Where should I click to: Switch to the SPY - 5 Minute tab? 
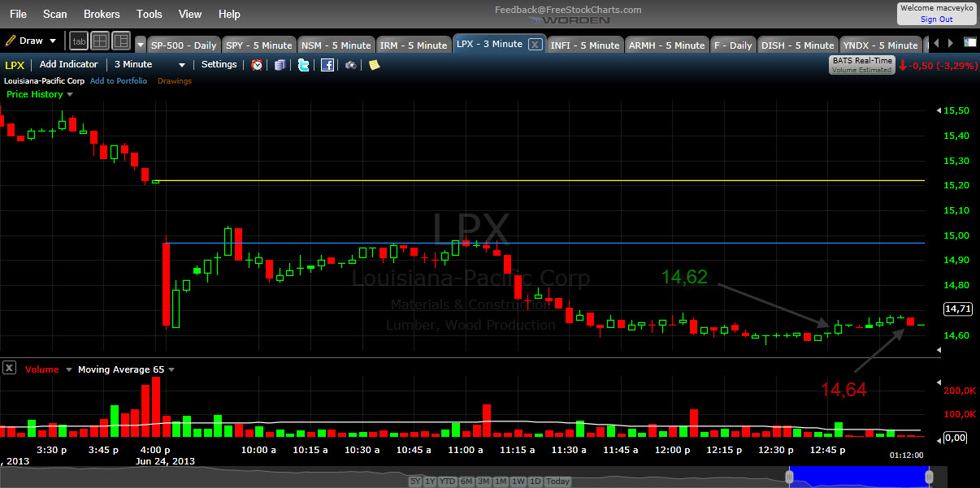click(x=258, y=45)
